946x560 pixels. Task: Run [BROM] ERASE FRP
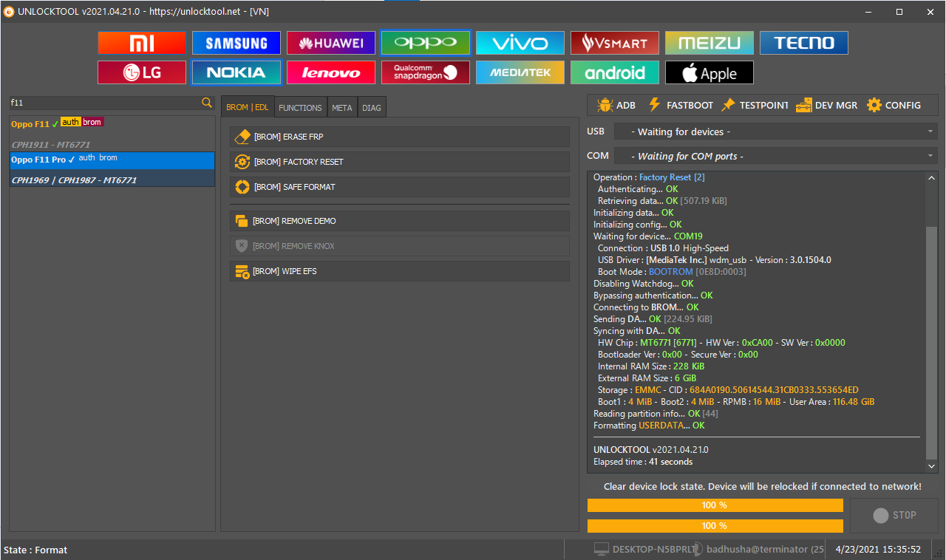(400, 137)
